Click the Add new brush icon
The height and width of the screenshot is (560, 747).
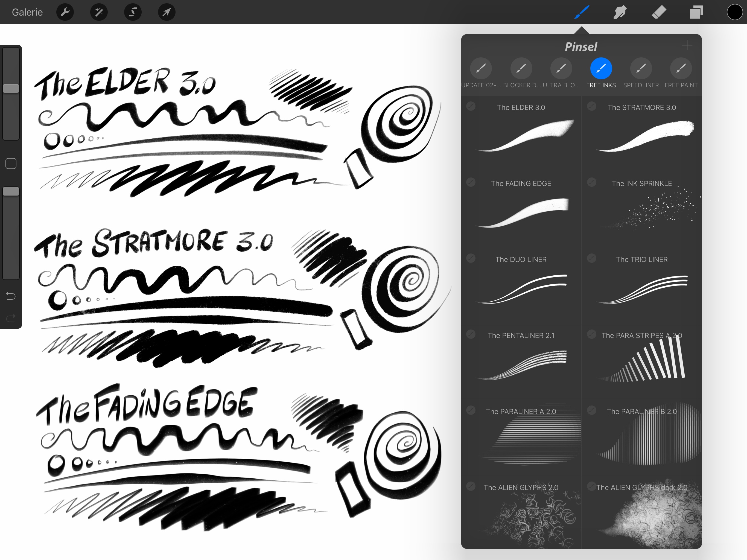coord(686,45)
